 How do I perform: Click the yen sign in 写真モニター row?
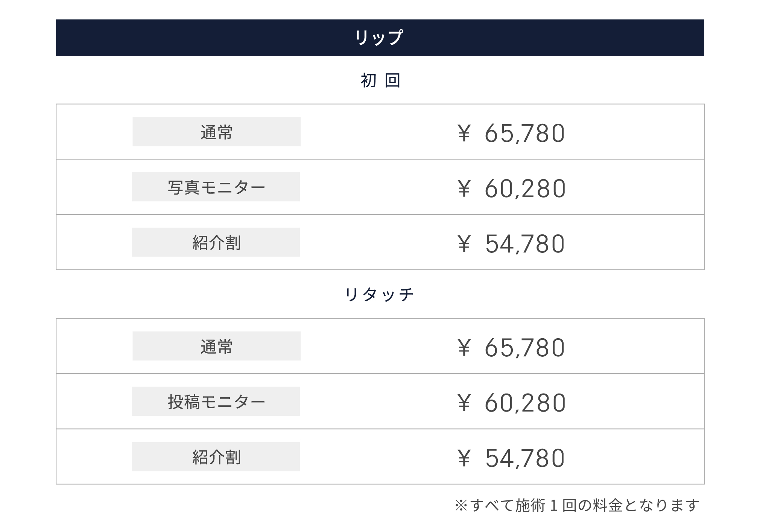(464, 189)
